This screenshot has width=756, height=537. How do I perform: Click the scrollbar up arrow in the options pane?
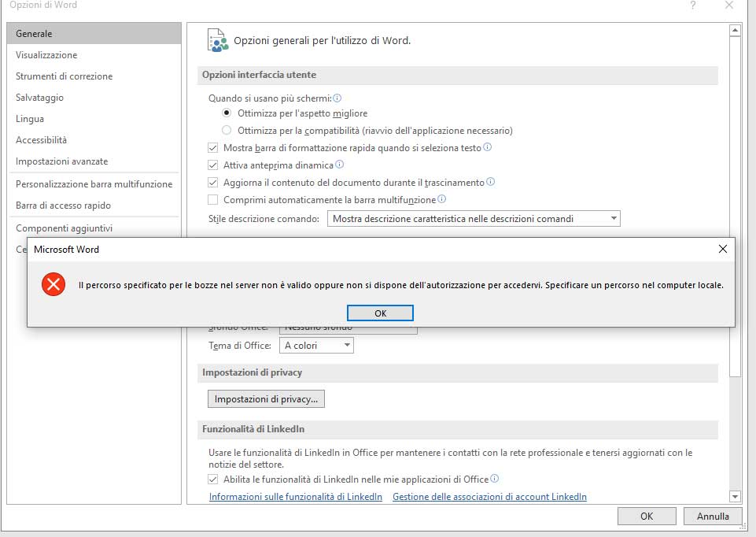735,31
